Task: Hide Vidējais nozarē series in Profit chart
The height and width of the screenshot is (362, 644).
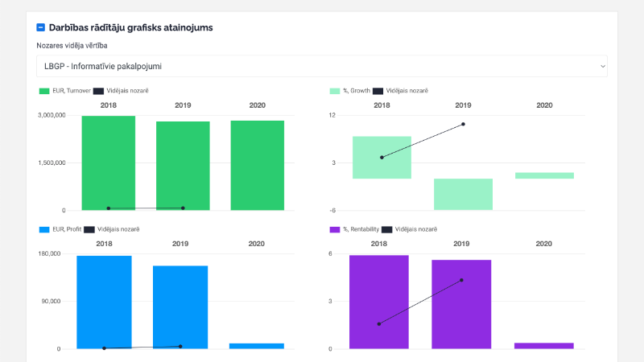Action: pyautogui.click(x=118, y=229)
